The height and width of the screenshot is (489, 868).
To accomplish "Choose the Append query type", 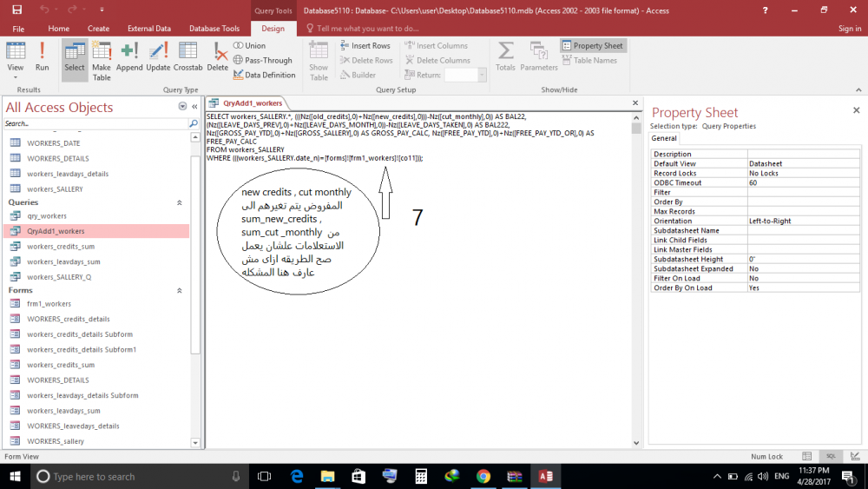I will coord(129,56).
